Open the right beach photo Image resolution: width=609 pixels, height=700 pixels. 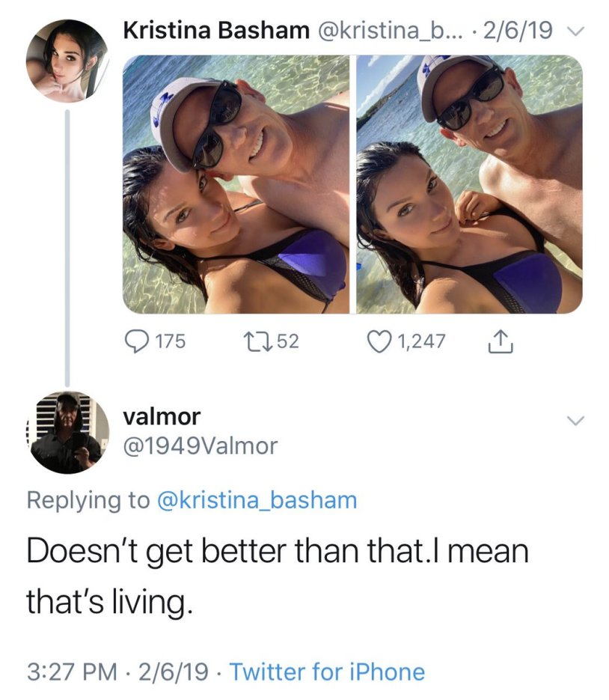[x=469, y=184]
